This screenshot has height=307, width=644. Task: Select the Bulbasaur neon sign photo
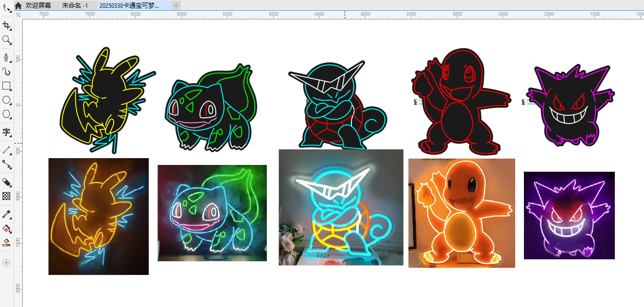coord(212,213)
